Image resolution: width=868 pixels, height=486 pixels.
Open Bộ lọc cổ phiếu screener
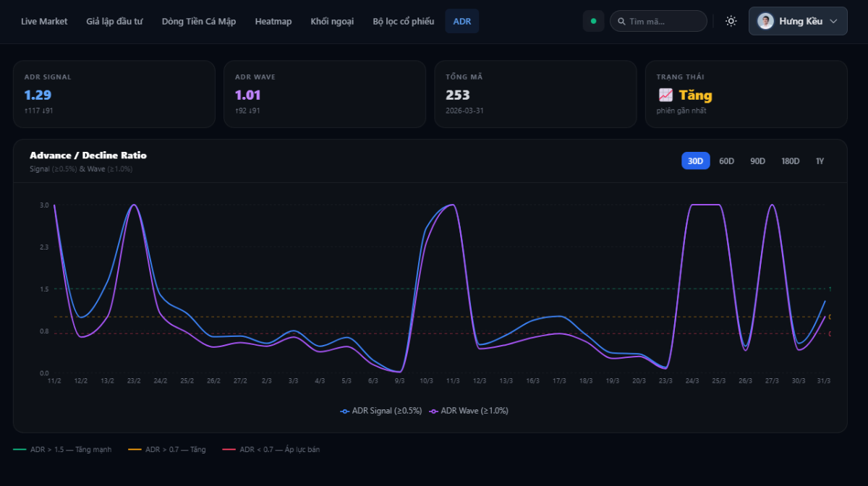point(404,21)
